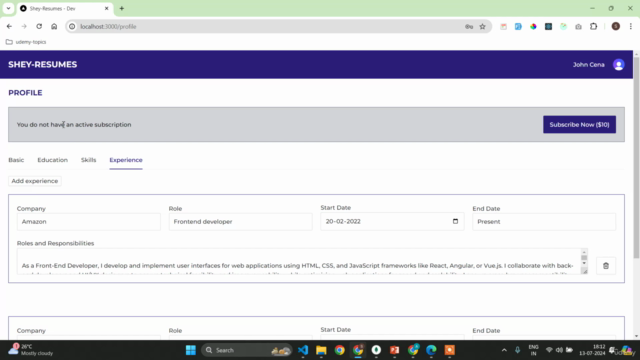Click the Add experience button
Screen dimensions: 640x360
click(35, 181)
